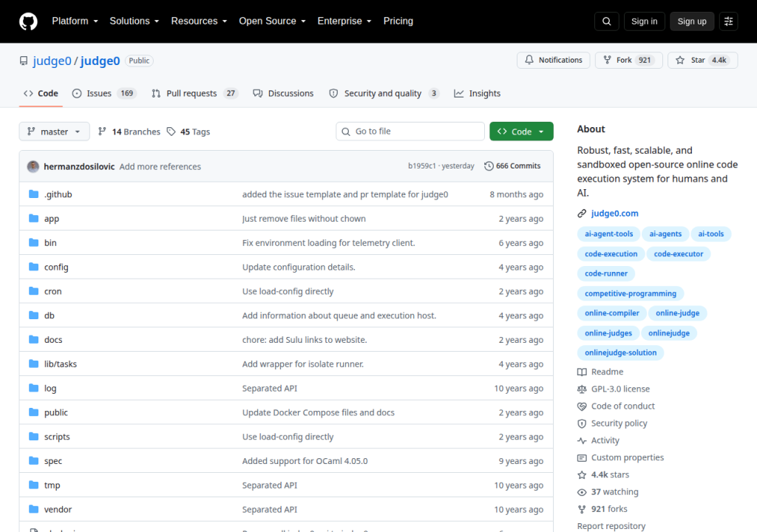Screen dimensions: 757x532
Task: Expand the Resources menu
Action: (199, 21)
